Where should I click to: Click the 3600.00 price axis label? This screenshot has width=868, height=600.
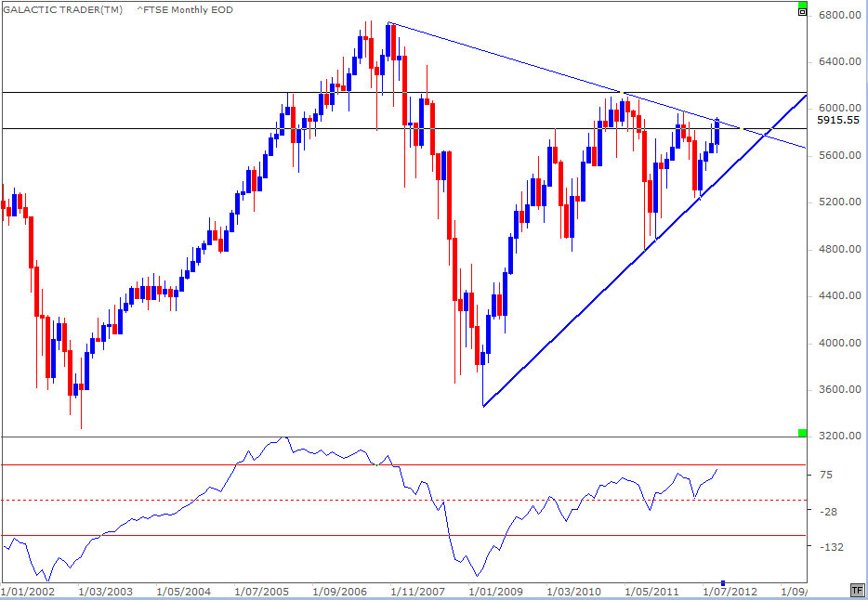coord(838,390)
